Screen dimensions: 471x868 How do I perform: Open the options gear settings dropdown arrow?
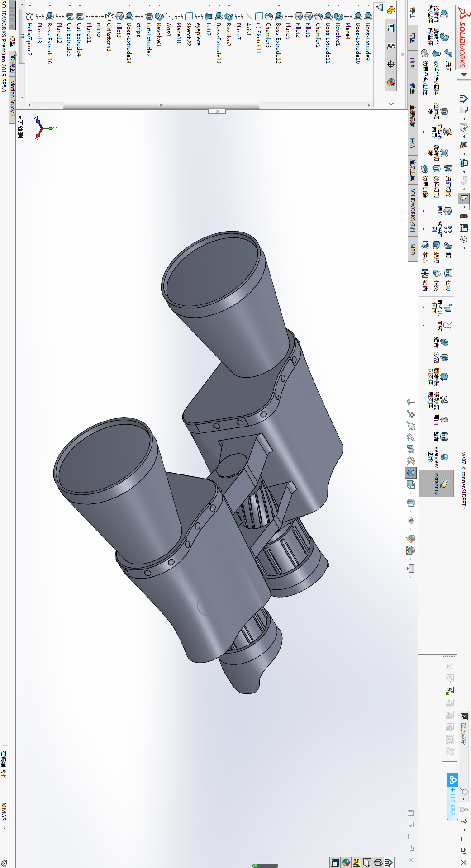point(464,248)
